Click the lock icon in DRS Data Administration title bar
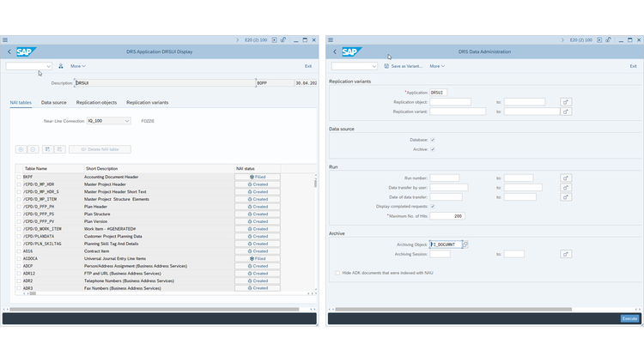 (609, 39)
